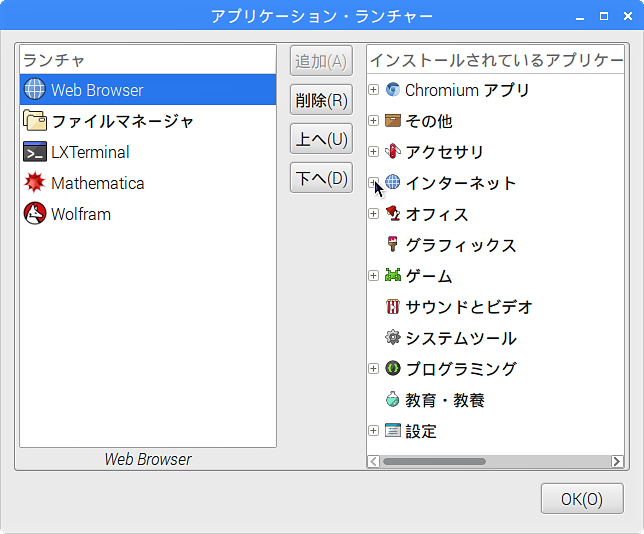Click the 設定 preferences icon
This screenshot has width=644, height=534.
click(x=393, y=430)
